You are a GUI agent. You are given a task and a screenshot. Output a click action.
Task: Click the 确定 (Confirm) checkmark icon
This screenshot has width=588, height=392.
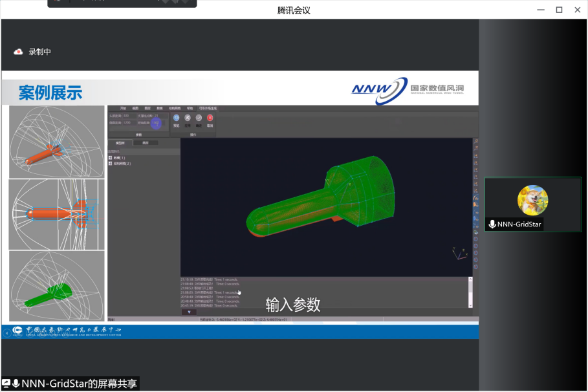point(199,118)
